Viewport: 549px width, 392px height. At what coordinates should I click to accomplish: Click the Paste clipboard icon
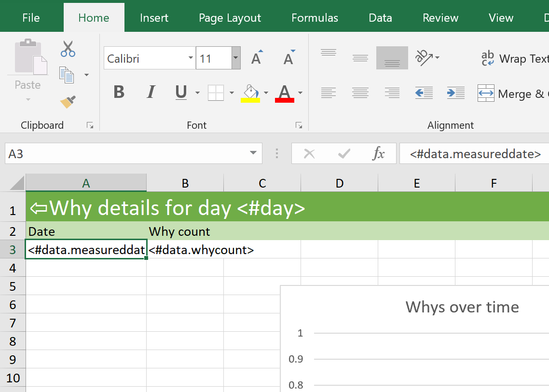click(31, 57)
